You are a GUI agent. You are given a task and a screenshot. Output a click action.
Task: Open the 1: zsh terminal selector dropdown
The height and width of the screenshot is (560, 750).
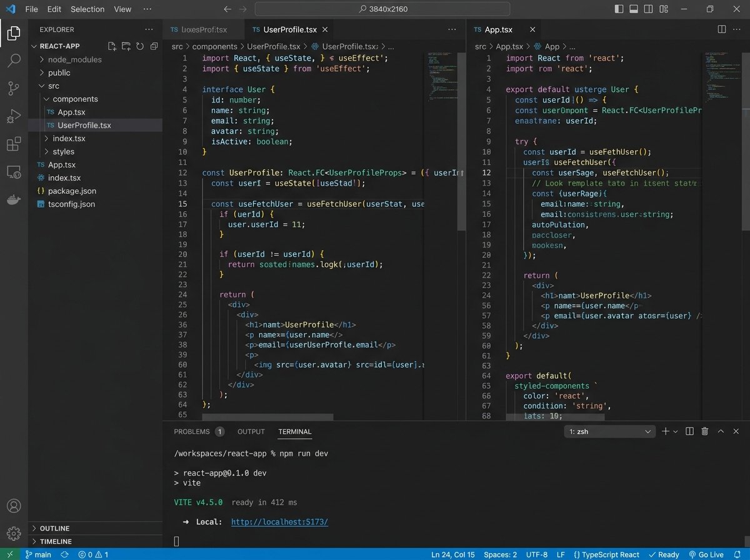609,431
